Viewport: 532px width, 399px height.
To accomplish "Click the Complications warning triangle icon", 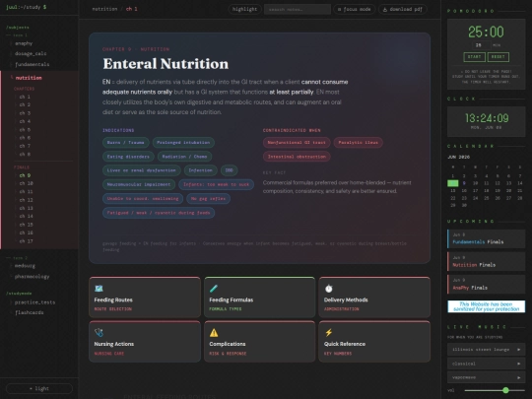I will tap(214, 333).
